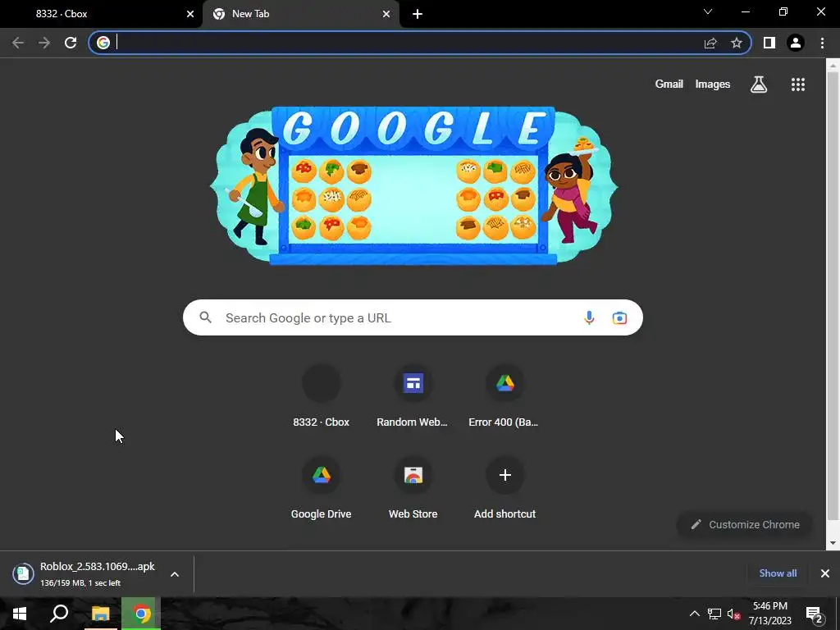The height and width of the screenshot is (630, 840).
Task: Click magnifier icon in Google search box
Action: point(205,317)
